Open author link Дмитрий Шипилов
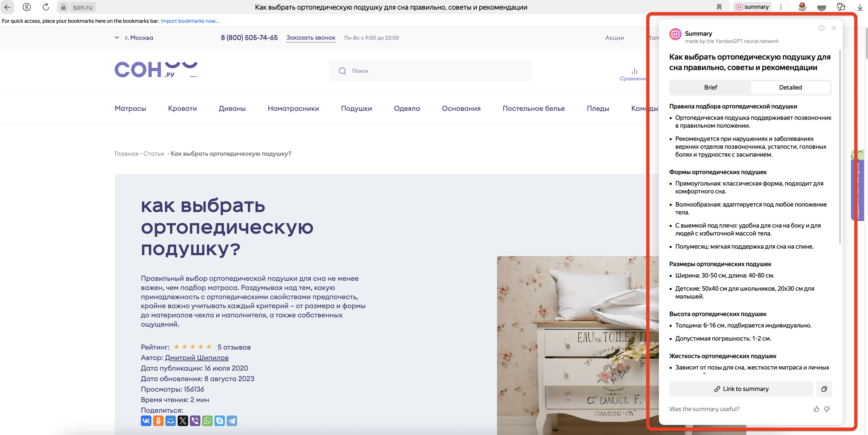Viewport: 868px width, 435px height. point(197,358)
